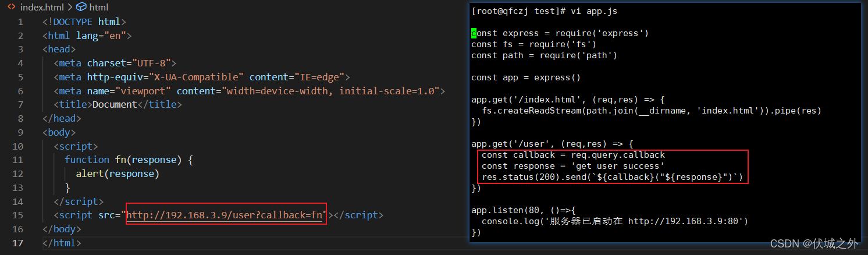Image resolution: width=868 pixels, height=255 pixels.
Task: Click the 'Document' title text
Action: point(115,105)
